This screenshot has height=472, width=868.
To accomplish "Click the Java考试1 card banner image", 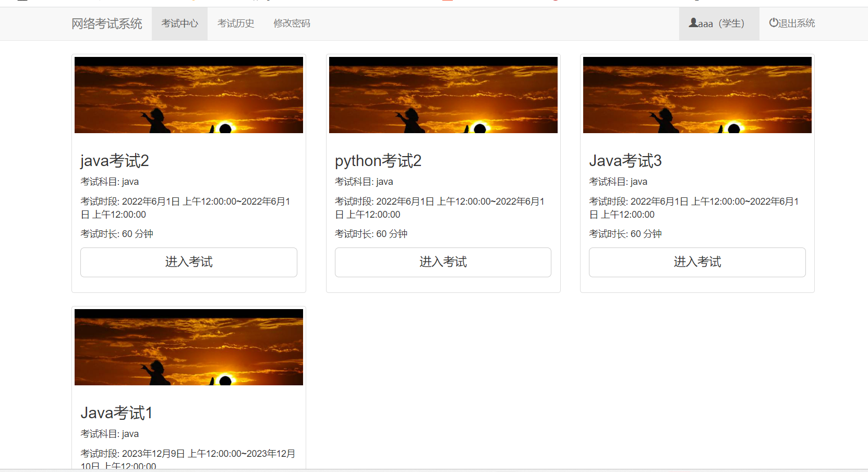I will coord(189,347).
